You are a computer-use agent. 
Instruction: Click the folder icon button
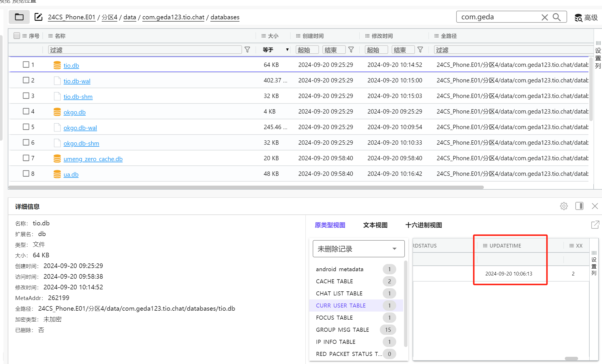point(19,17)
